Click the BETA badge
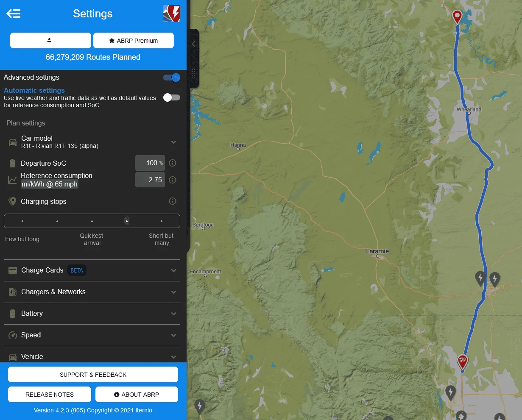The height and width of the screenshot is (420, 522). click(77, 270)
